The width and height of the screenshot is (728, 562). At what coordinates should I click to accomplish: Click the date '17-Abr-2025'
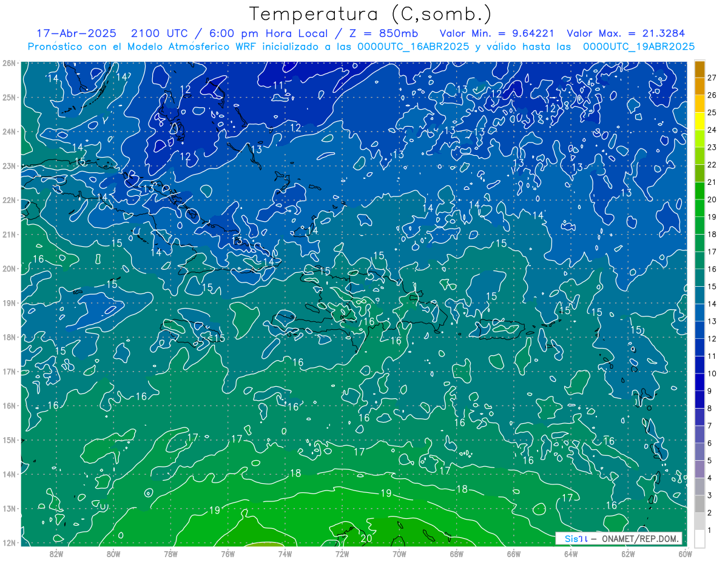point(76,33)
